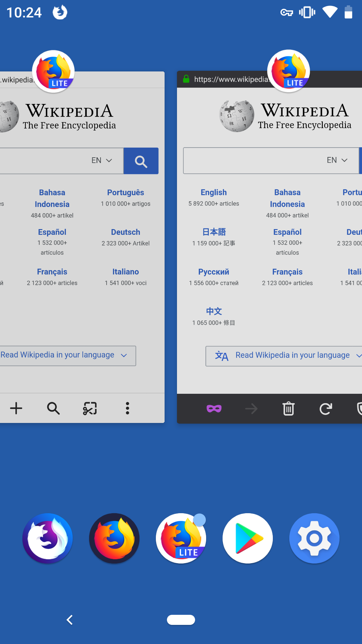The image size is (362, 644).
Task: Open EN language dropdown in right card
Action: click(337, 160)
